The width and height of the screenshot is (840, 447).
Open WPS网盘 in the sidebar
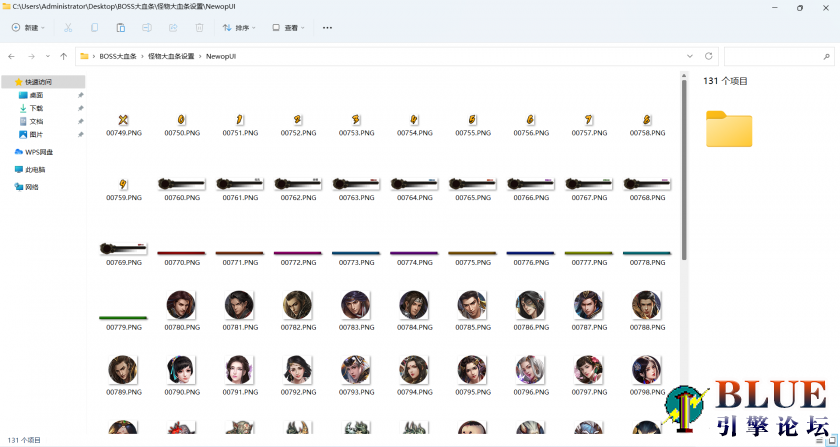pyautogui.click(x=38, y=152)
